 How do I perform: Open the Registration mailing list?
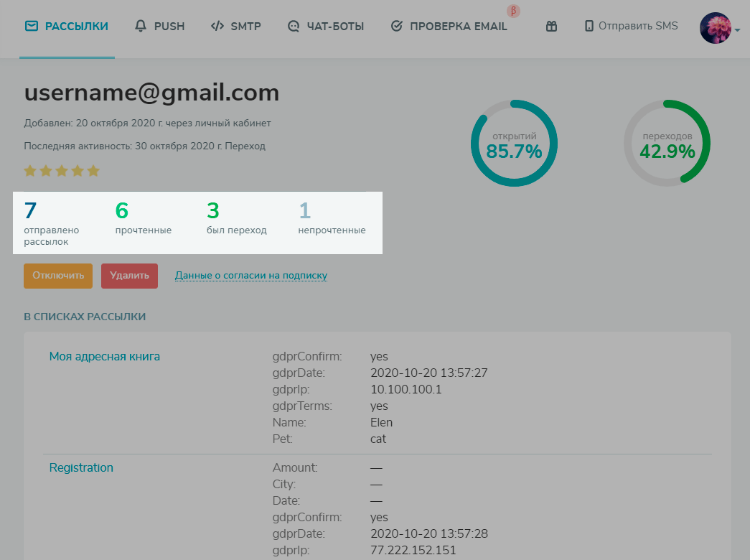coord(81,467)
